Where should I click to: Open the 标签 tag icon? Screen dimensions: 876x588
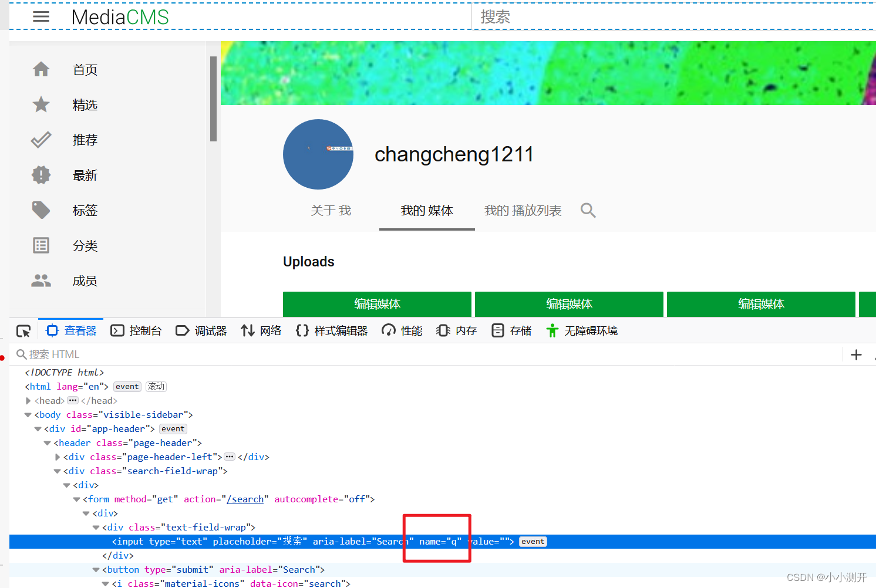(41, 210)
